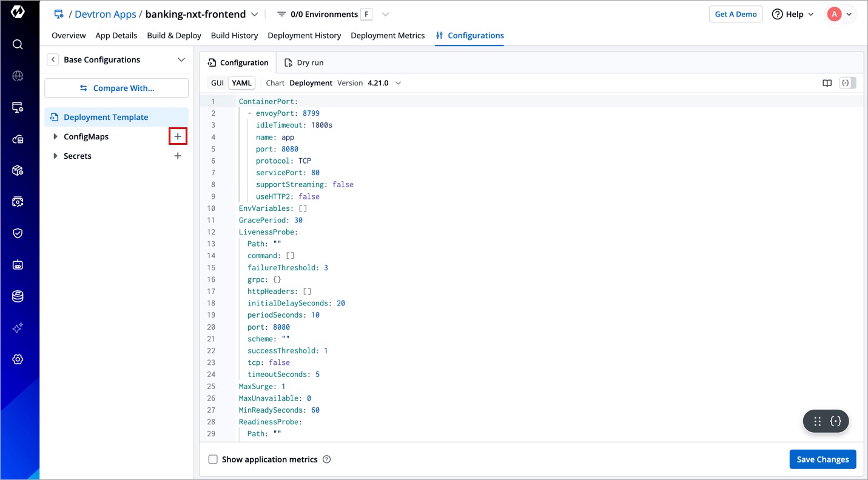The image size is (868, 480).
Task: Open the Base Configurations dropdown chevron
Action: [181, 59]
